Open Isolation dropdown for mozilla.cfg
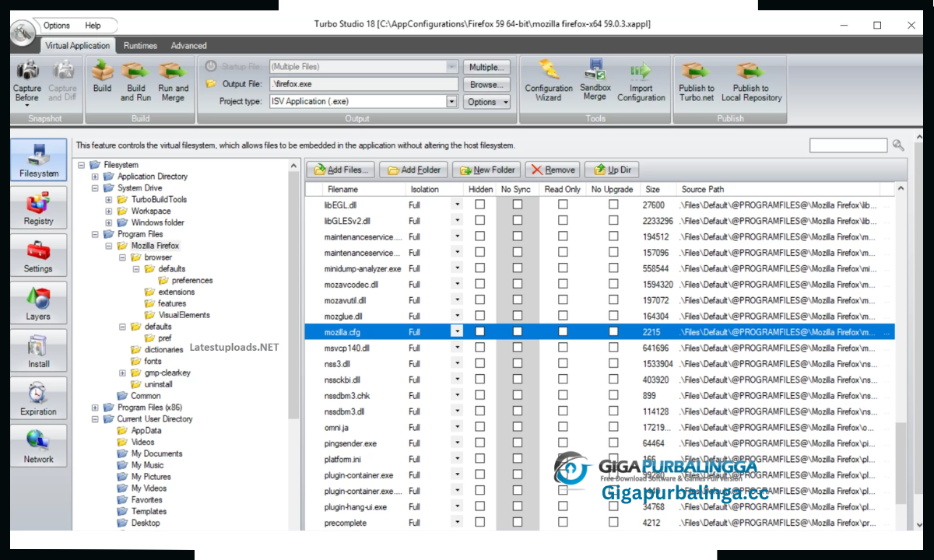 click(x=457, y=331)
